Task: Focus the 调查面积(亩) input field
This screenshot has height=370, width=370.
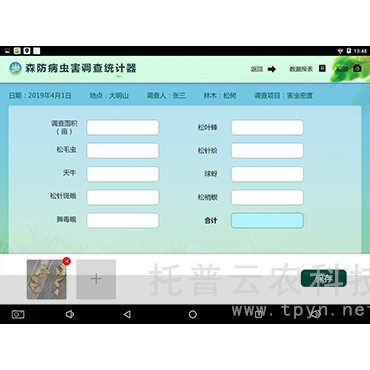Action: (x=123, y=128)
